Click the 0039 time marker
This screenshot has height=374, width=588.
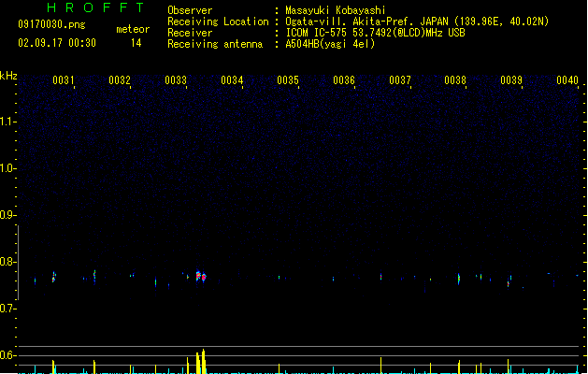(511, 80)
